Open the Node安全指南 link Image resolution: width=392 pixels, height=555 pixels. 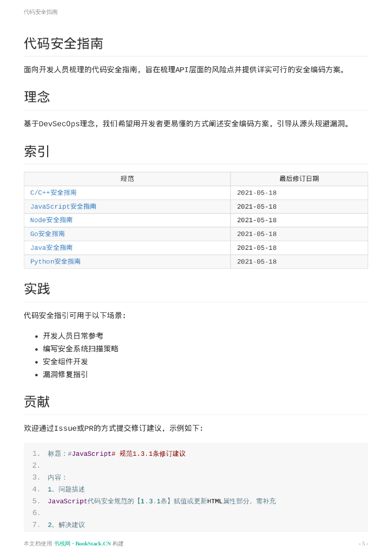point(51,220)
